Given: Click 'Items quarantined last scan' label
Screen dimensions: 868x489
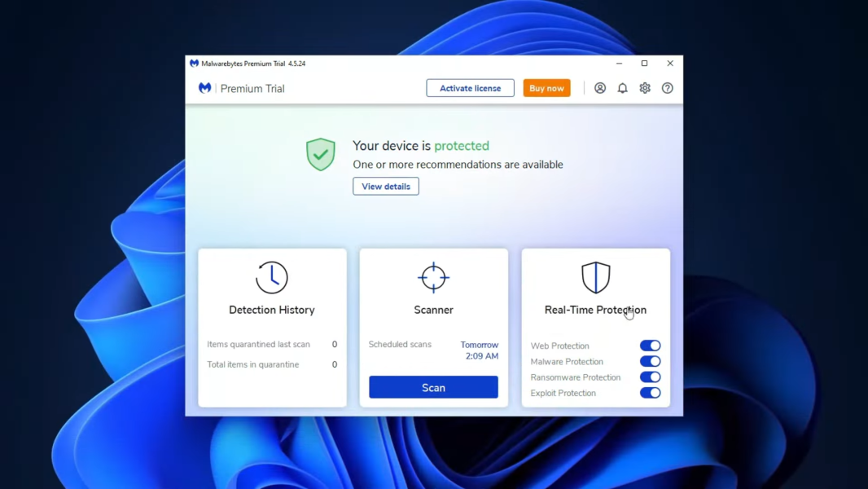Looking at the screenshot, I should point(258,344).
